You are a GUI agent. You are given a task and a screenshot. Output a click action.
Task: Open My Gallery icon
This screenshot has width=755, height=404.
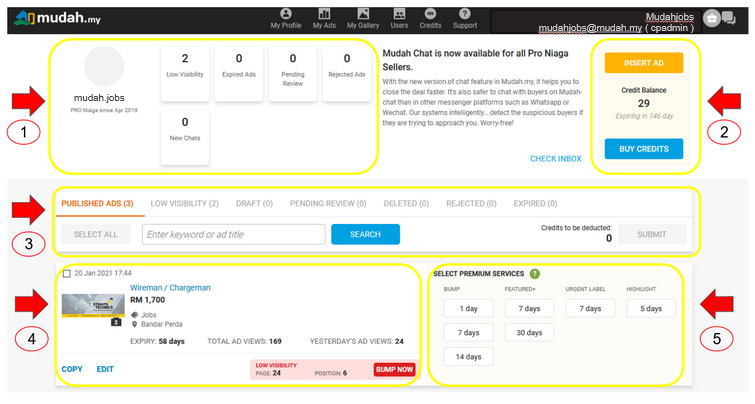point(362,18)
